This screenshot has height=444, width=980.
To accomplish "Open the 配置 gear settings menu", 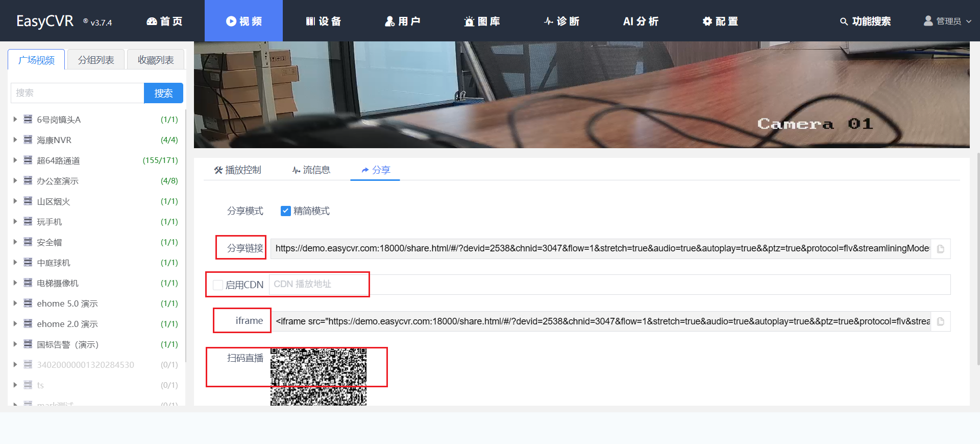I will point(720,21).
